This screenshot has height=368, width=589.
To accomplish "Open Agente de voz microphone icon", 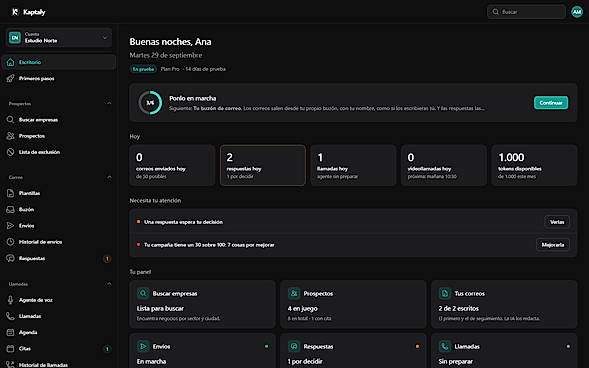I will (11, 300).
